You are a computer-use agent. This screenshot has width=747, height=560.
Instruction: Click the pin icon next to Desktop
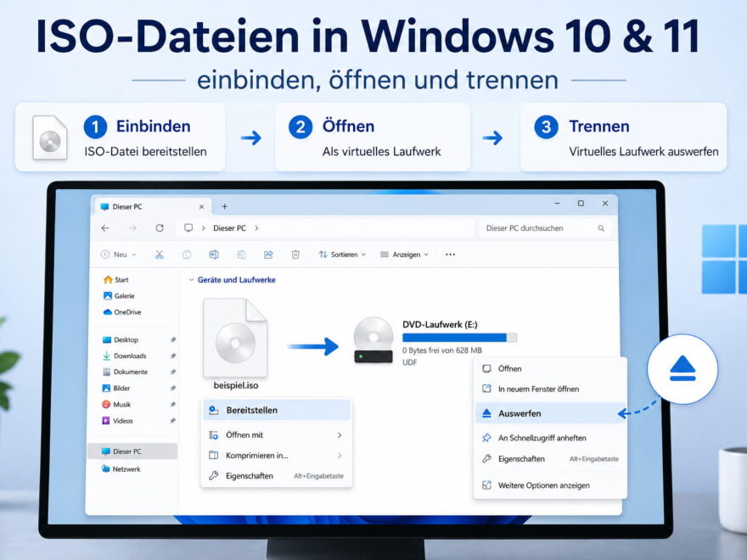[x=173, y=339]
